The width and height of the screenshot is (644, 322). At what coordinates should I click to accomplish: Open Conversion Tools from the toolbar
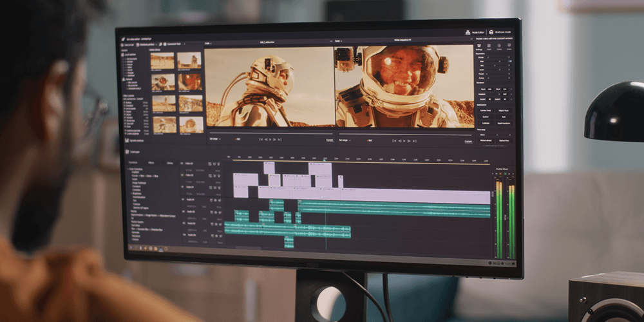[x=173, y=44]
